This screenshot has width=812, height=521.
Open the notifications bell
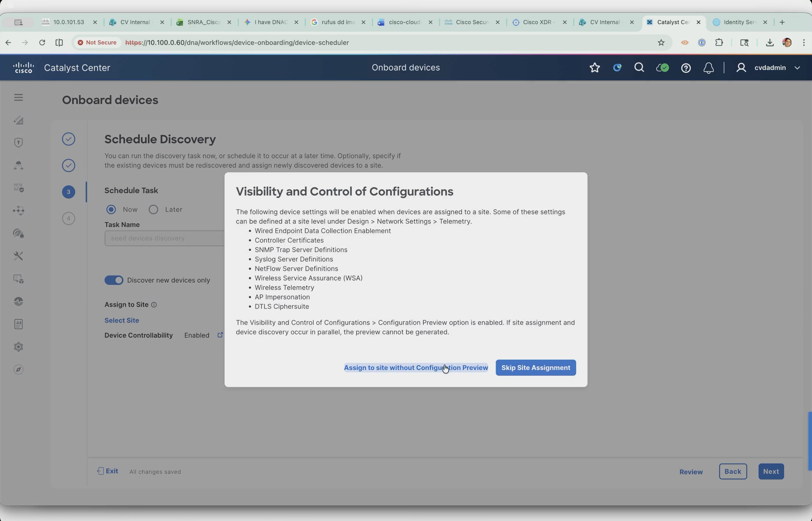[708, 68]
